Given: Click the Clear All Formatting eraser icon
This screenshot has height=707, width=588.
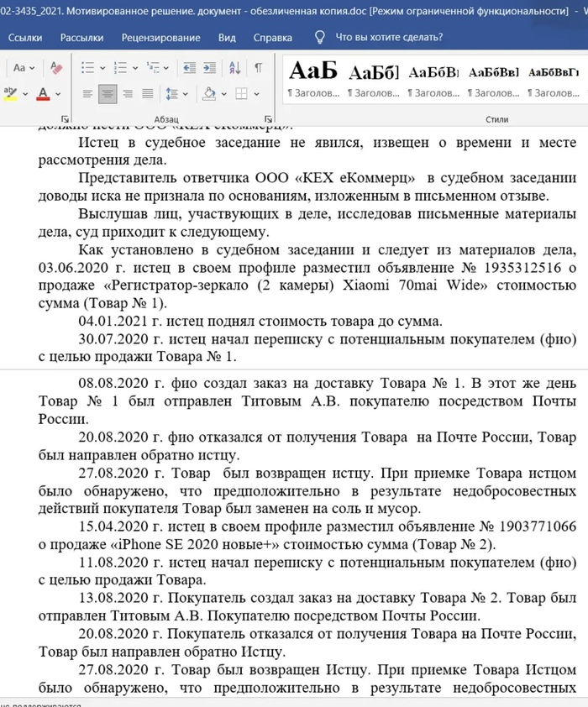Looking at the screenshot, I should (57, 68).
